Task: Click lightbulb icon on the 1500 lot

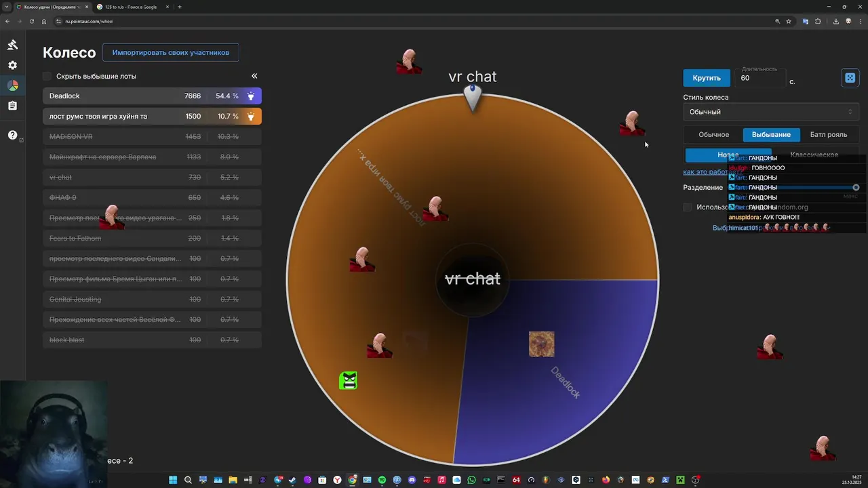Action: 251,117
